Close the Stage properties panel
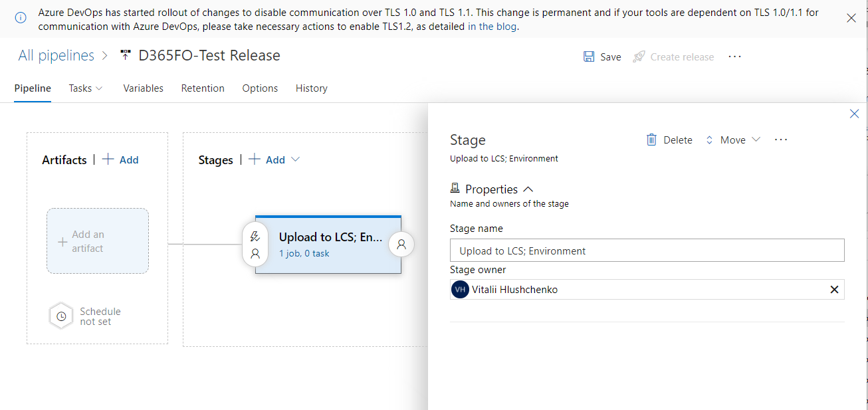This screenshot has height=410, width=868. click(854, 114)
